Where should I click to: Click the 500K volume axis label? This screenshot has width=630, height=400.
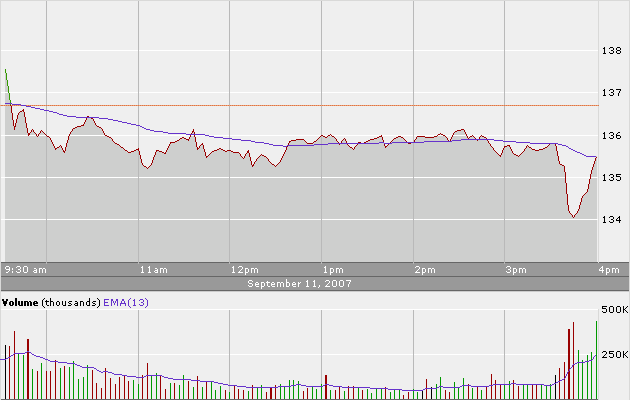click(x=615, y=310)
